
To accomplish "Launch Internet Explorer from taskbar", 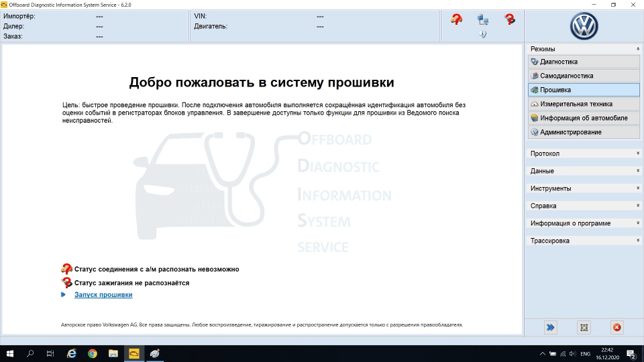I will pyautogui.click(x=72, y=353).
